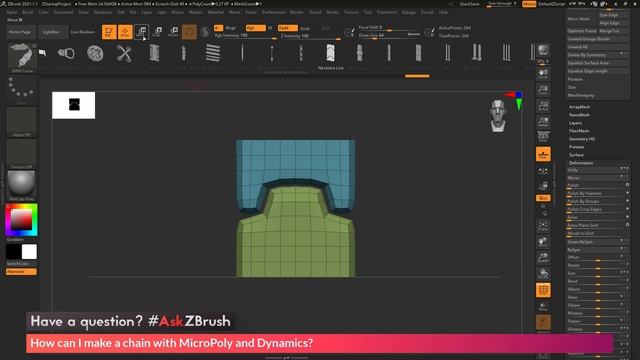
Task: Click the QuickSave button
Action: coord(469,4)
